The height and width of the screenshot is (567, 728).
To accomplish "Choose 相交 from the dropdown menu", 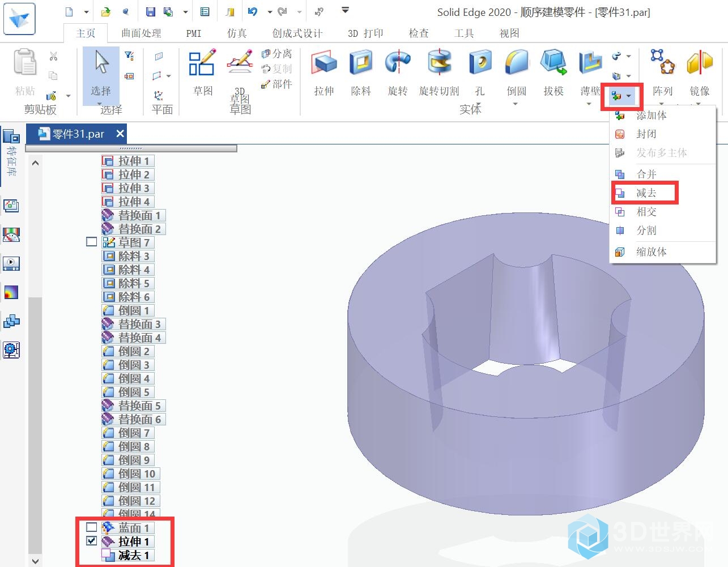I will click(662, 212).
